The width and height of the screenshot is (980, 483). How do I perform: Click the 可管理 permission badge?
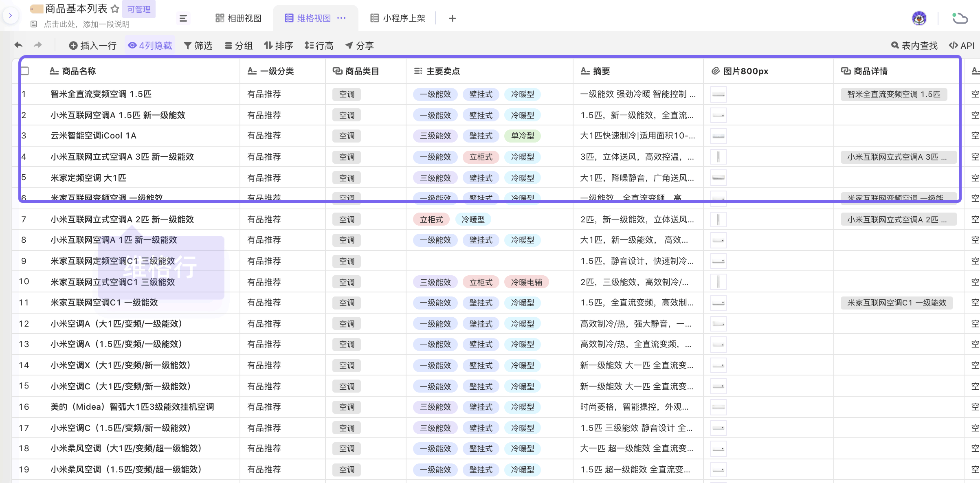[139, 9]
